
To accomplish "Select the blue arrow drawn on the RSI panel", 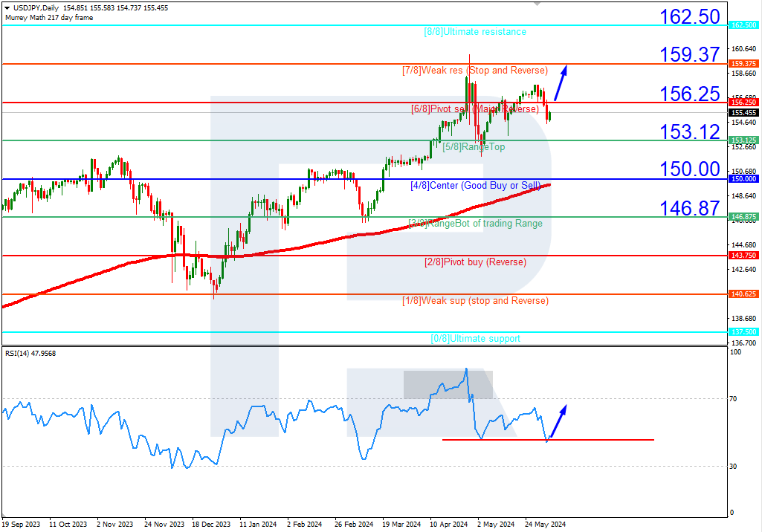I will click(x=560, y=421).
